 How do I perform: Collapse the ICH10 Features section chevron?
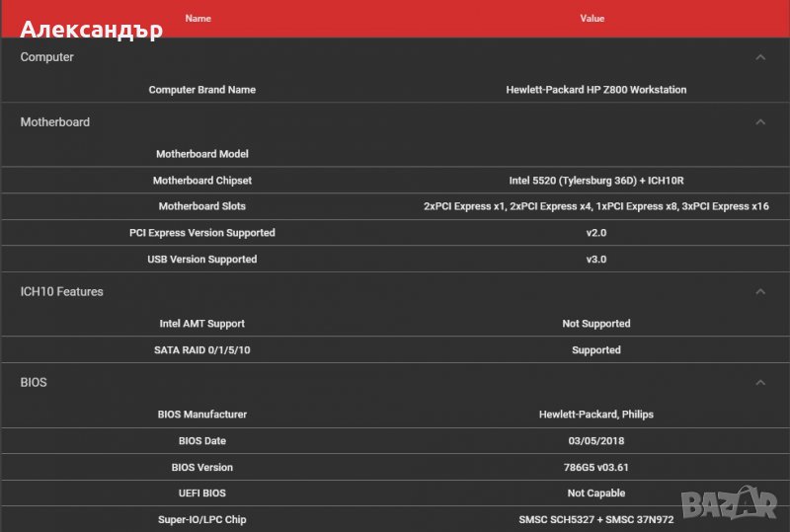click(759, 292)
